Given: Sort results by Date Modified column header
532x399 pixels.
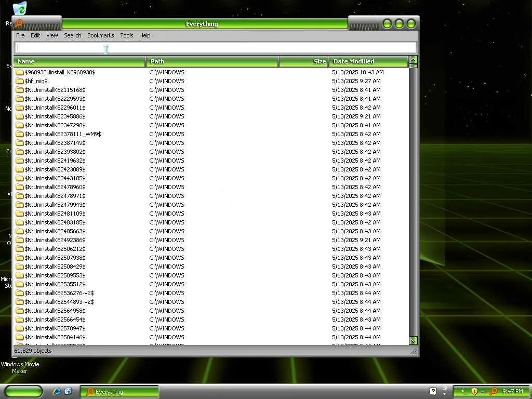Looking at the screenshot, I should point(369,61).
